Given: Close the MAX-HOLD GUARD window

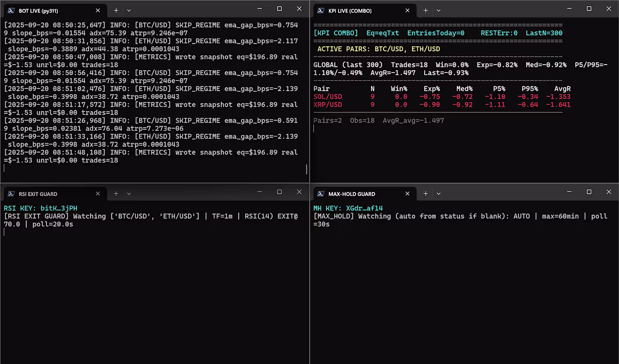Looking at the screenshot, I should coord(609,192).
